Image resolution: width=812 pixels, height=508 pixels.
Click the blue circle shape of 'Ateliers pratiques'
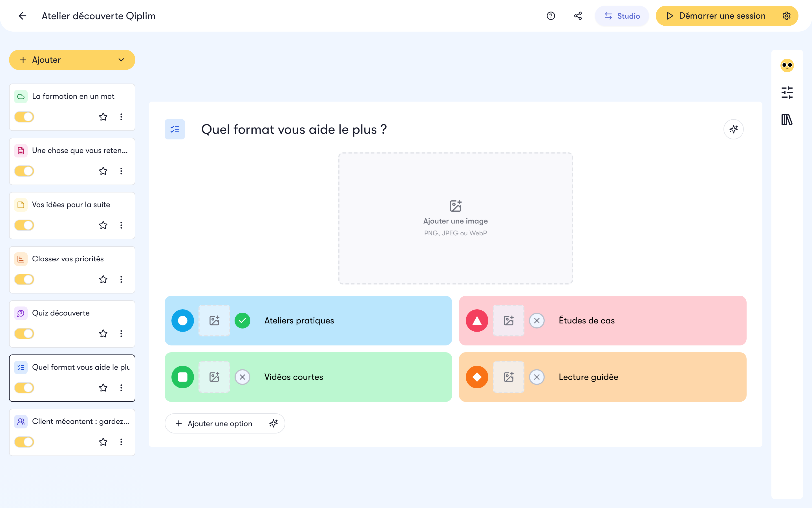pyautogui.click(x=182, y=321)
